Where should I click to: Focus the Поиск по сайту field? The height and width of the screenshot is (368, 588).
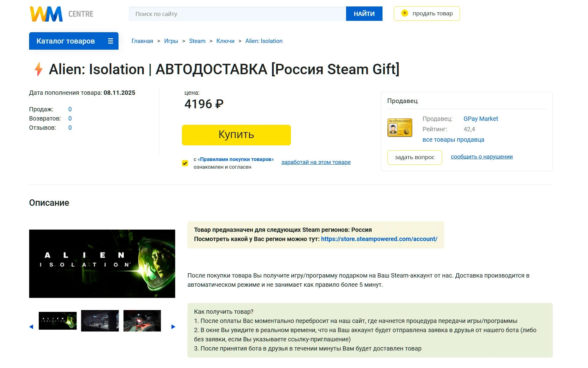pyautogui.click(x=237, y=14)
